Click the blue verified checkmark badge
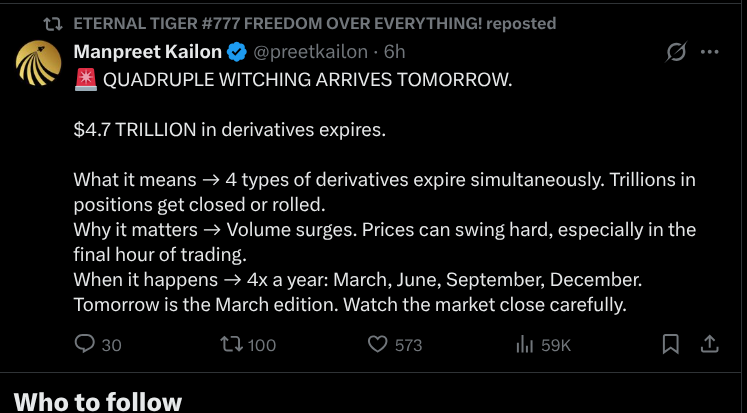This screenshot has height=413, width=747. (x=237, y=52)
